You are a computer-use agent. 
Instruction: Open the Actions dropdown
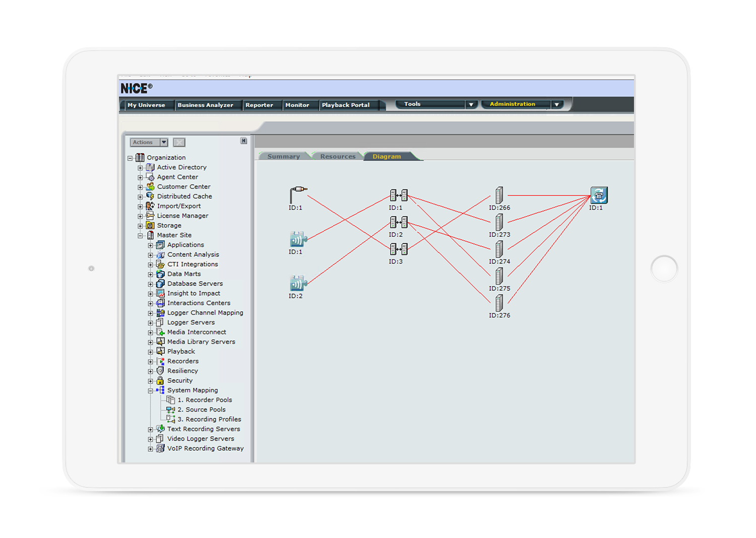pyautogui.click(x=149, y=143)
